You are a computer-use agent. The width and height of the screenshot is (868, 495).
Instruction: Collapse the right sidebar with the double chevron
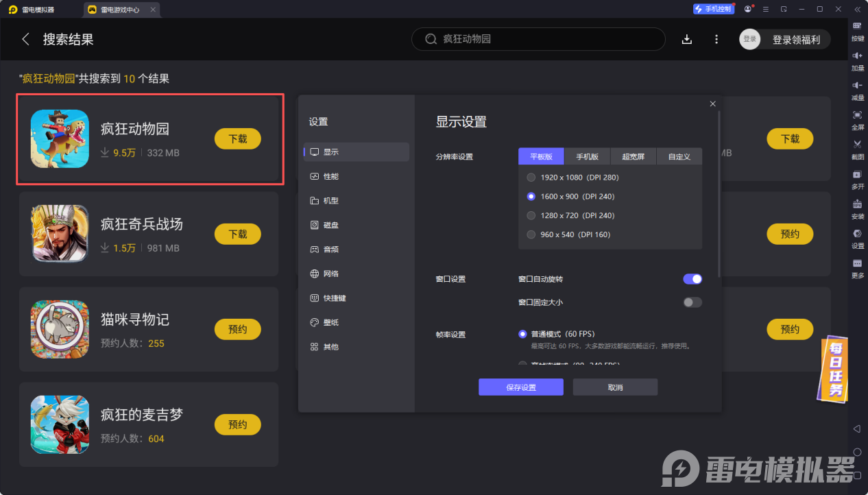coord(857,9)
